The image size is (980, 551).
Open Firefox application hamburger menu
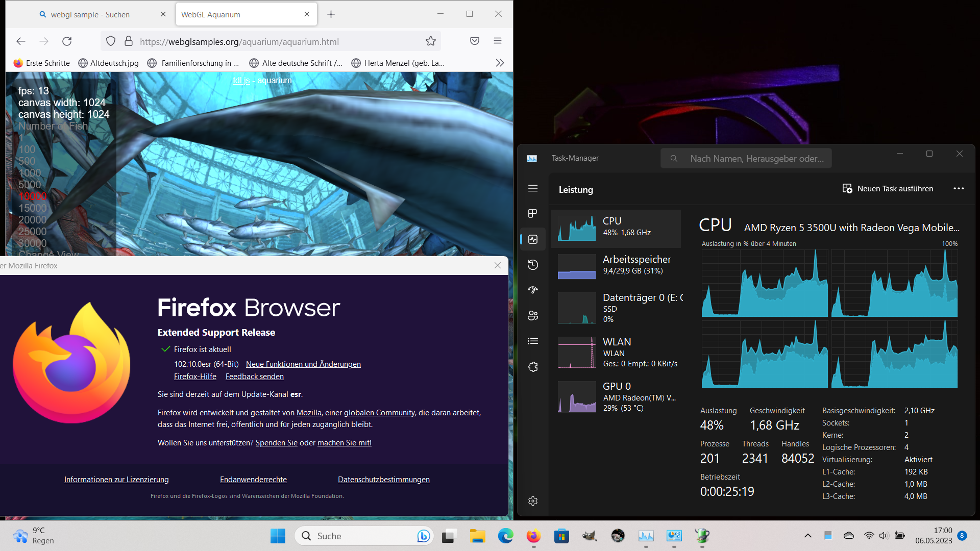tap(498, 41)
